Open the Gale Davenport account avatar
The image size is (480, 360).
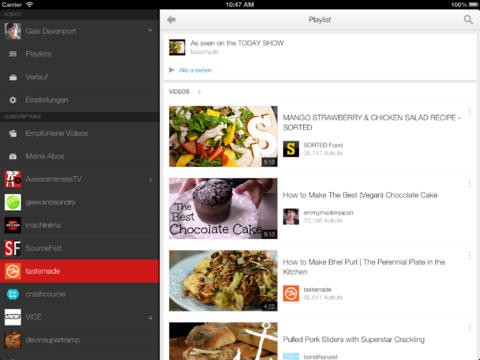[x=13, y=31]
